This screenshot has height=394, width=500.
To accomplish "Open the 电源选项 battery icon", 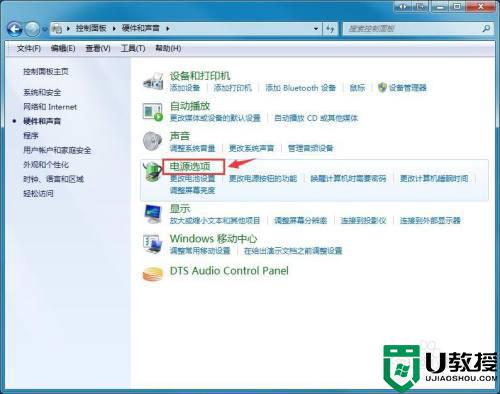I will [152, 171].
